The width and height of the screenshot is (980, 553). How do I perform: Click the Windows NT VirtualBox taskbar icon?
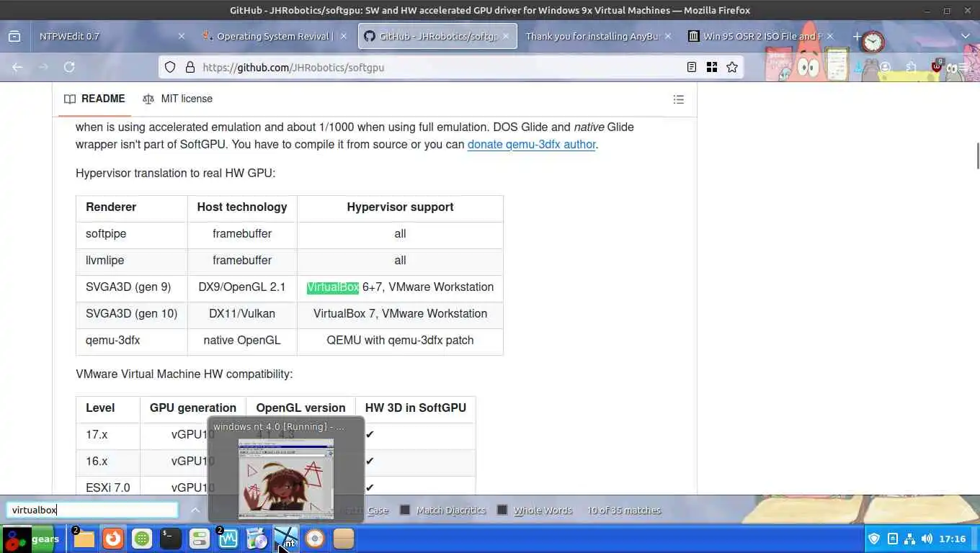tap(285, 539)
